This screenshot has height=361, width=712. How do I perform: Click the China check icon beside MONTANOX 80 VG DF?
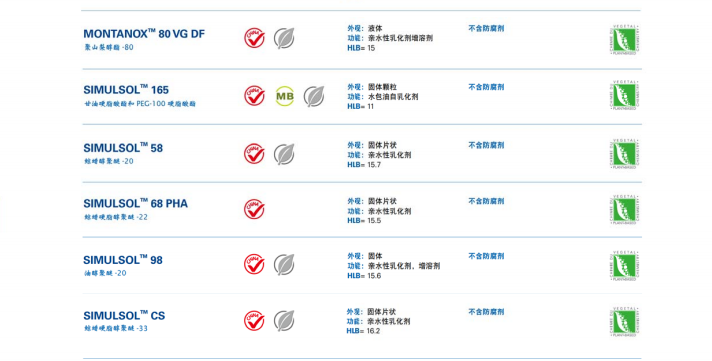coord(254,38)
